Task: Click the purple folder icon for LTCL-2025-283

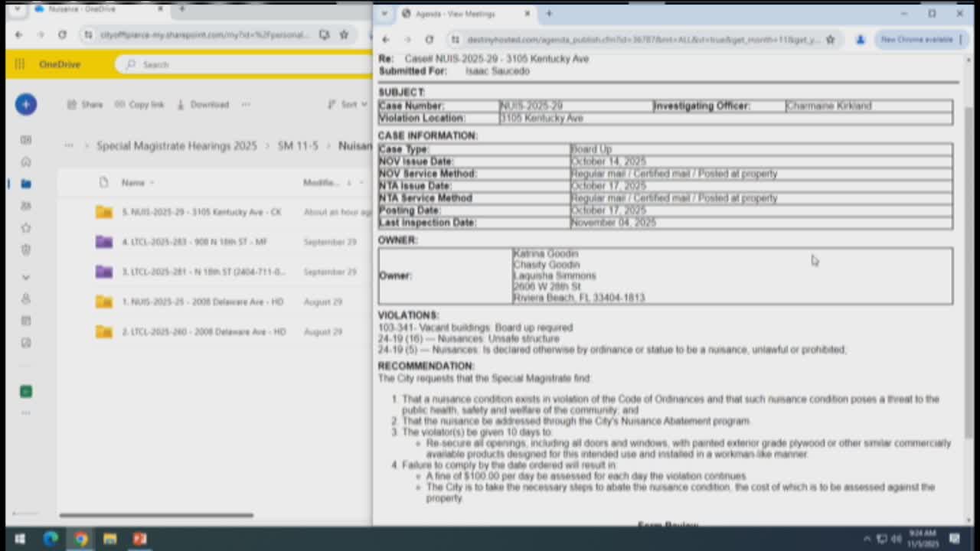Action: [104, 242]
